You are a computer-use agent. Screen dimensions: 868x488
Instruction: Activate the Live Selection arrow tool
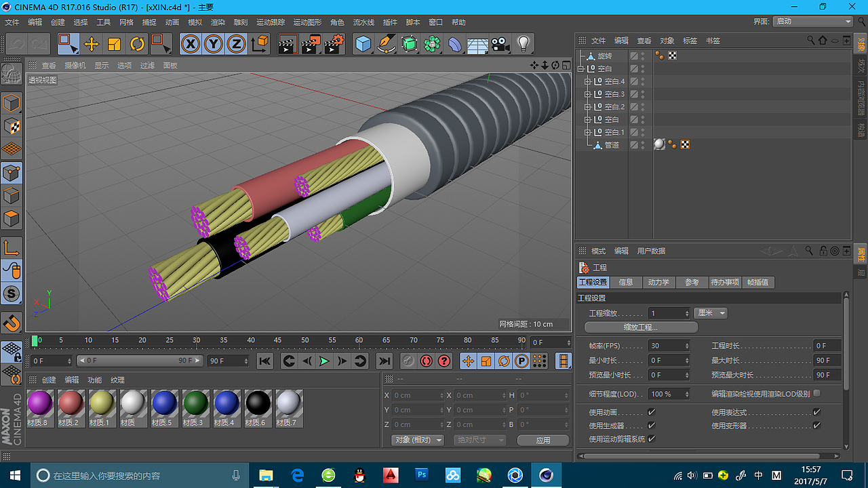coord(68,45)
